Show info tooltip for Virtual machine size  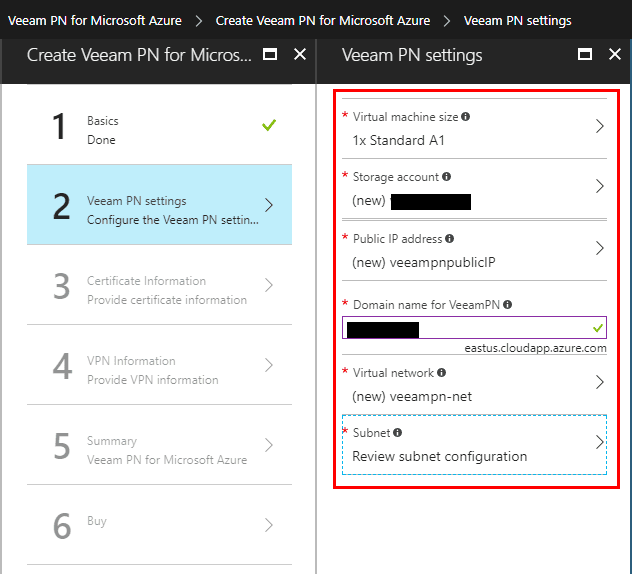point(466,117)
